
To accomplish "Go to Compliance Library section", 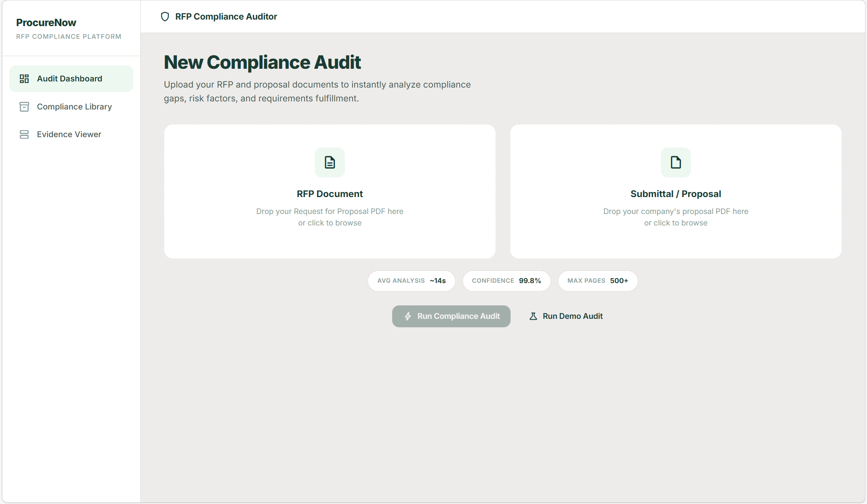I will 74,107.
